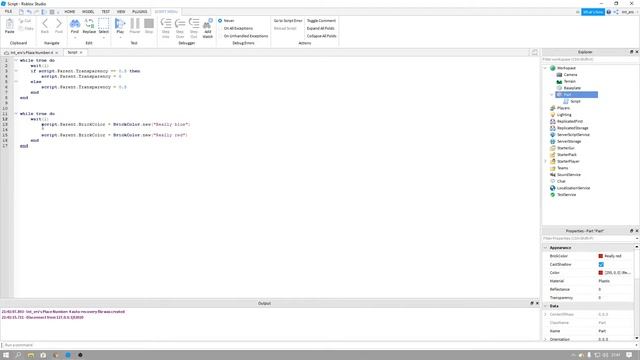Collapse the Appearance properties section
640x360 pixels.
[x=545, y=248]
